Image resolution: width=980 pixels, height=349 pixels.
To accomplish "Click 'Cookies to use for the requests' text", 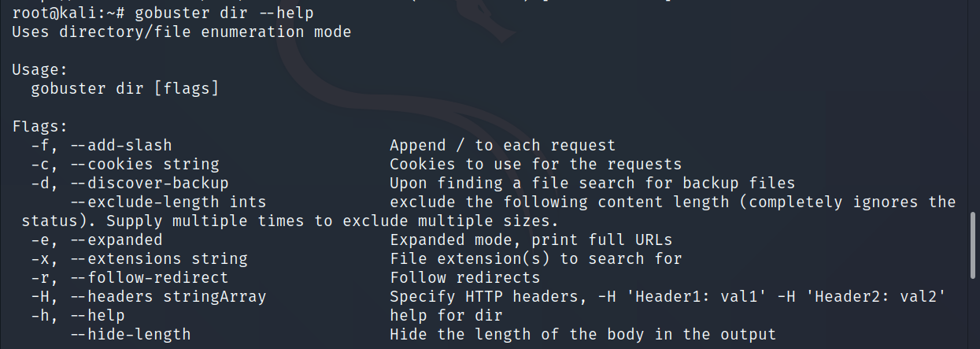I will click(536, 165).
